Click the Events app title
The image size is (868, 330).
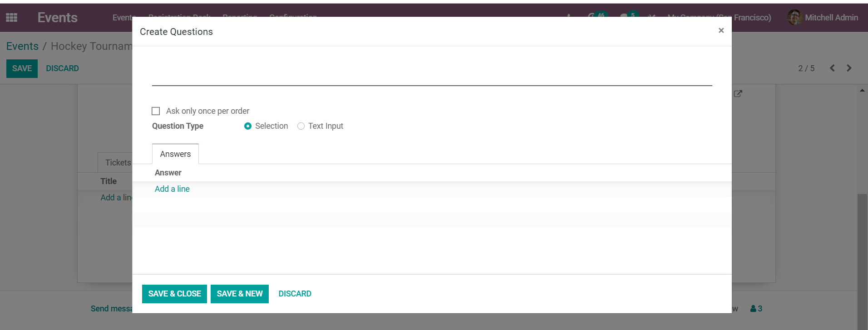[x=57, y=18]
